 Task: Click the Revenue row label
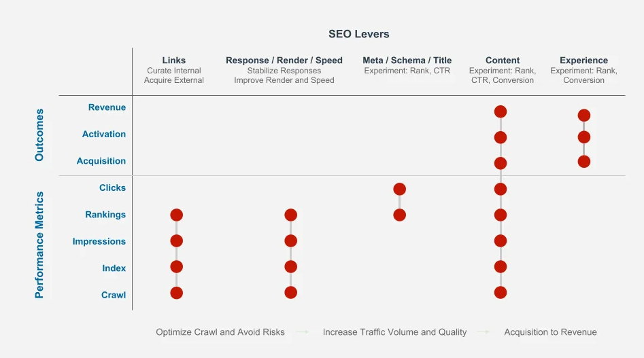tap(107, 107)
